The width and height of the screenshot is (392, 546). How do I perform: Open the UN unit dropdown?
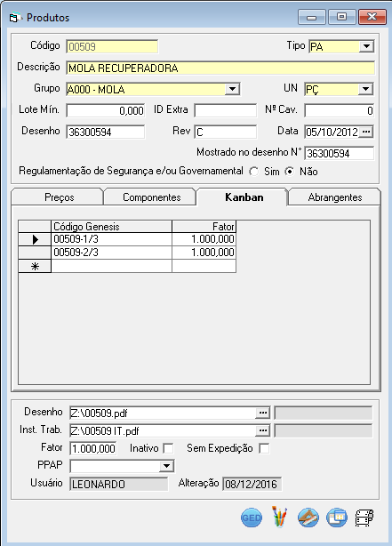(365, 89)
